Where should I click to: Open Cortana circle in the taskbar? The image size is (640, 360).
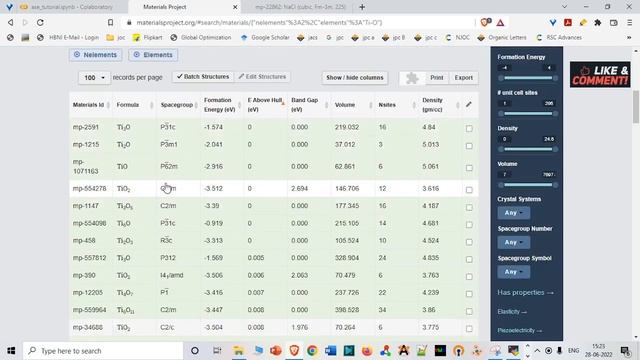point(195,351)
